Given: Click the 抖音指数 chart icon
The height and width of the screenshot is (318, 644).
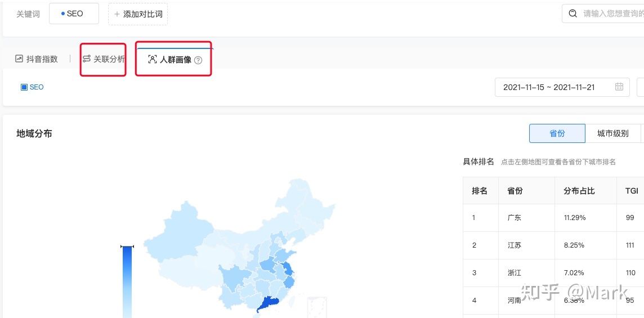Looking at the screenshot, I should pos(19,59).
